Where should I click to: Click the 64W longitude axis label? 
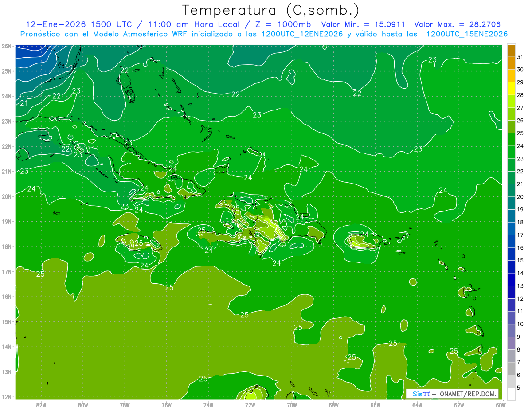click(x=417, y=405)
